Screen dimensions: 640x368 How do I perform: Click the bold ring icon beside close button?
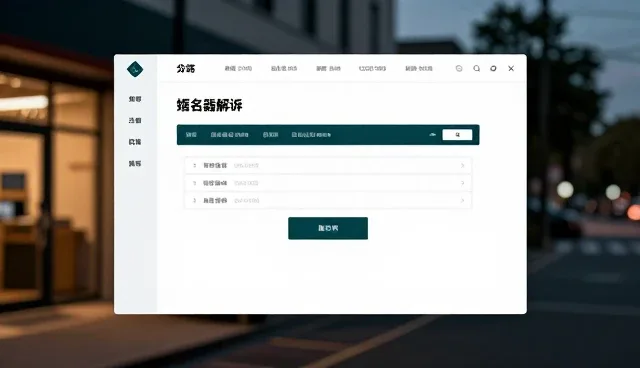(x=493, y=69)
